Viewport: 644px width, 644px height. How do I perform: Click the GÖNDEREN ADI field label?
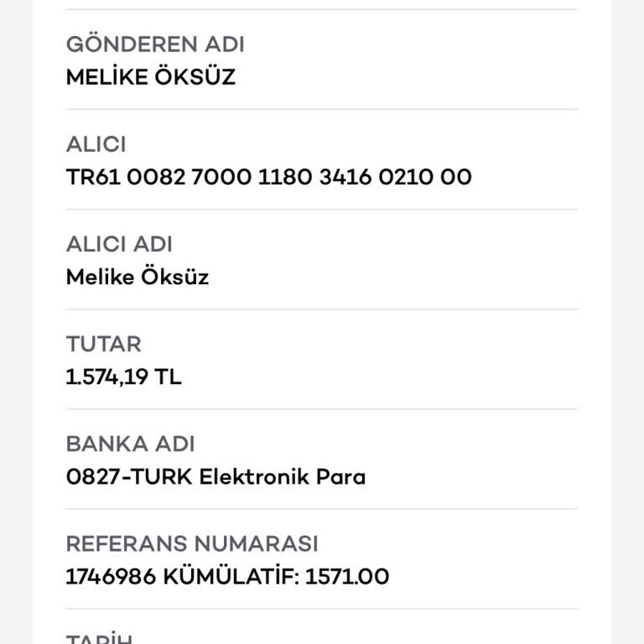(x=155, y=44)
